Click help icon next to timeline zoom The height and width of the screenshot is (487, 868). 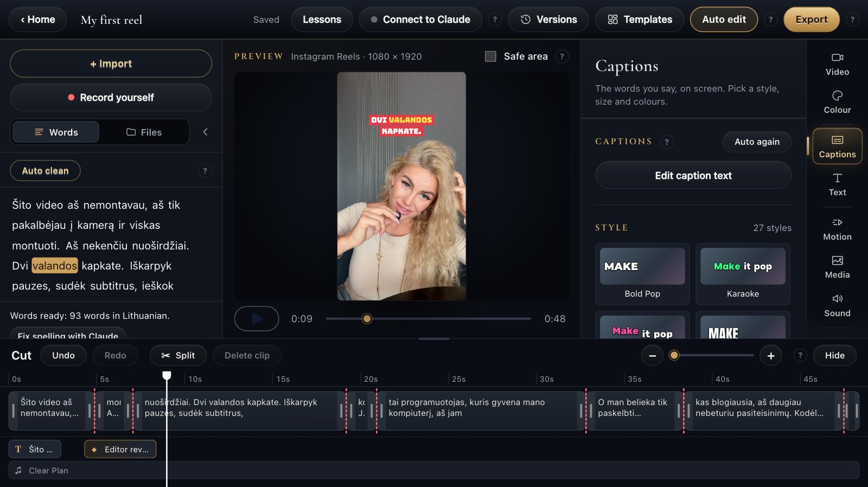800,356
